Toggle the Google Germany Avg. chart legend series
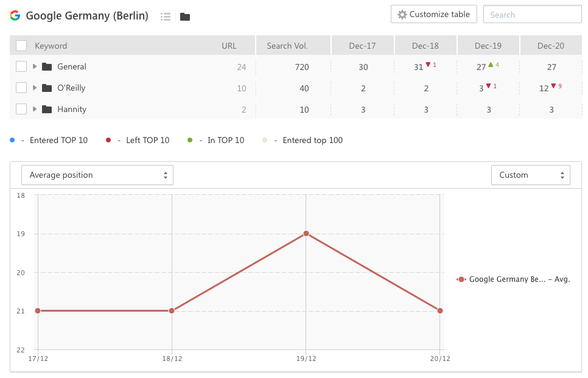This screenshot has width=588, height=378. 513,279
